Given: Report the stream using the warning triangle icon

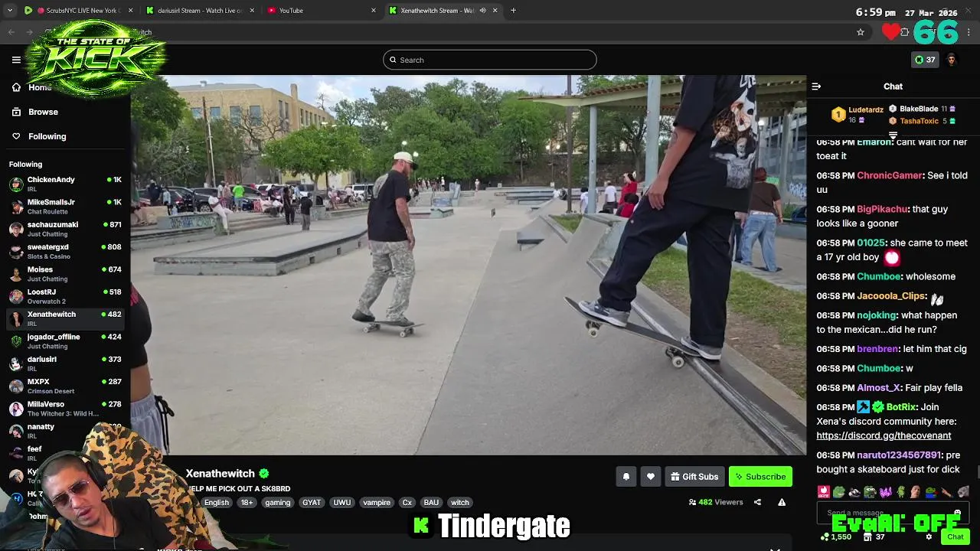Looking at the screenshot, I should tap(782, 502).
